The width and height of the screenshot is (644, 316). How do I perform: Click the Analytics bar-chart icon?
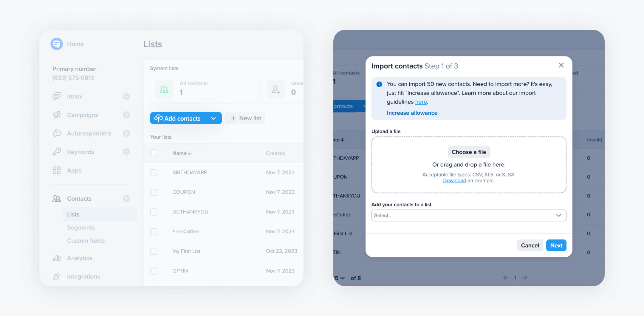pyautogui.click(x=57, y=258)
